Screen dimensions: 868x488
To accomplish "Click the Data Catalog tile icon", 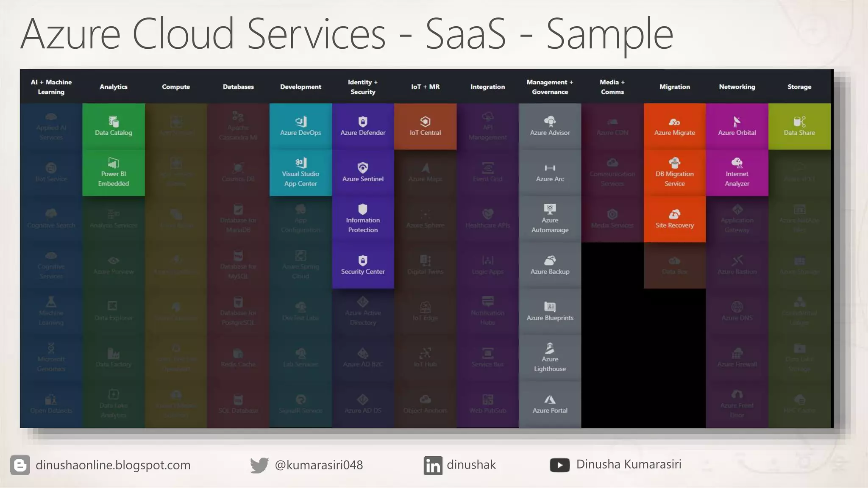I will click(114, 122).
